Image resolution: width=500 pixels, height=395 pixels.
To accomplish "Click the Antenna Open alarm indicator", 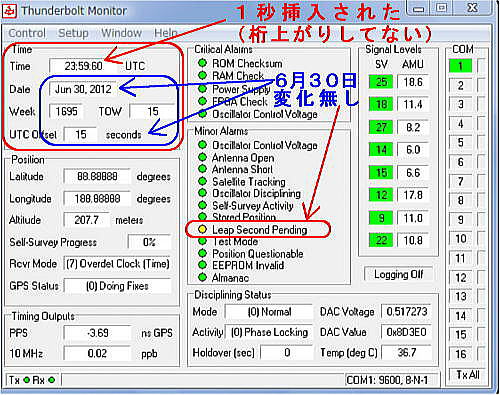I will pos(202,157).
